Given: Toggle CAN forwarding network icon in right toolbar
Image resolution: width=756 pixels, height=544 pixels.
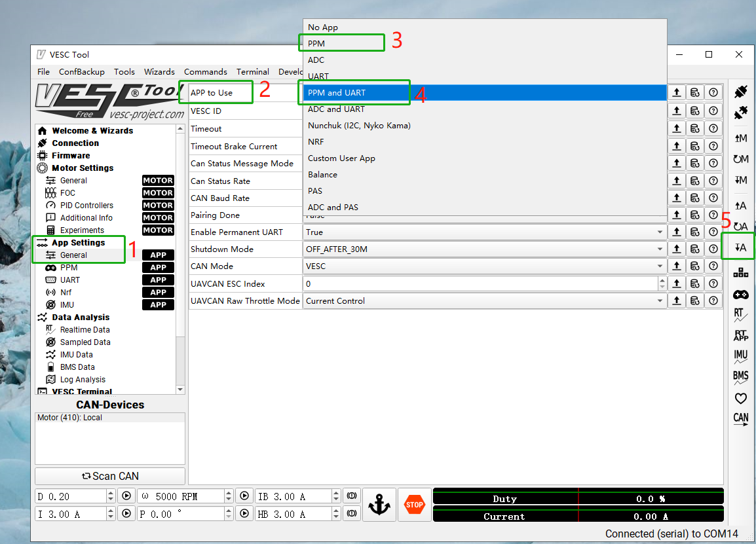Looking at the screenshot, I should [x=740, y=273].
